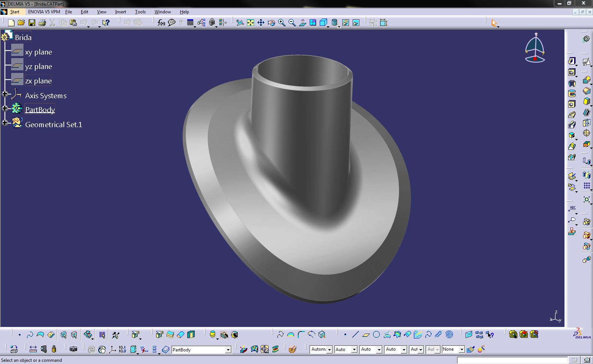Toggle Swap Visible Space icon

click(356, 23)
